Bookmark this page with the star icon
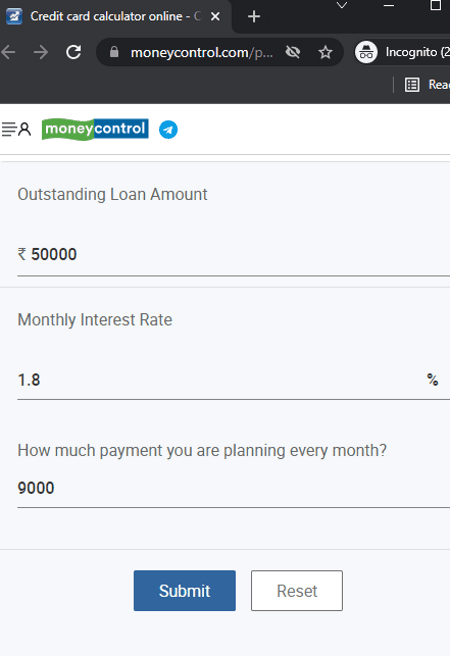Viewport: 450px width, 656px height. tap(325, 52)
